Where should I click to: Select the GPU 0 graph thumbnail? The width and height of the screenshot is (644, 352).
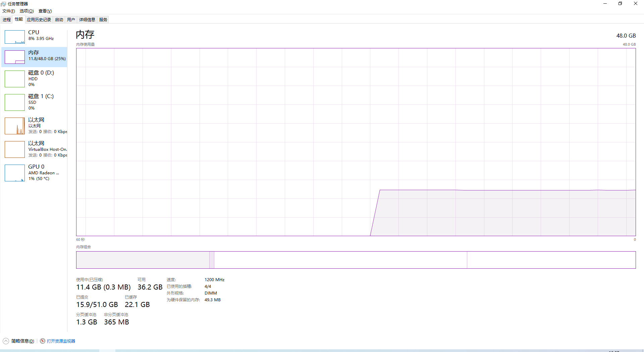[15, 173]
